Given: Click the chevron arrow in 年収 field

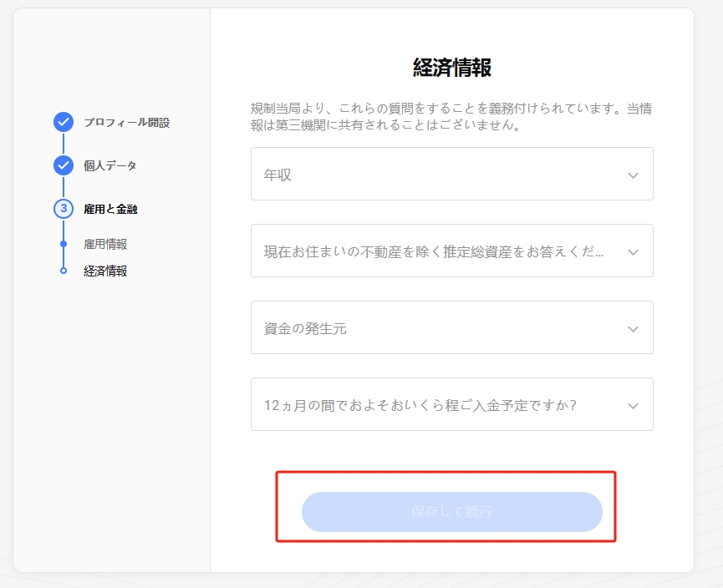Looking at the screenshot, I should click(x=633, y=175).
